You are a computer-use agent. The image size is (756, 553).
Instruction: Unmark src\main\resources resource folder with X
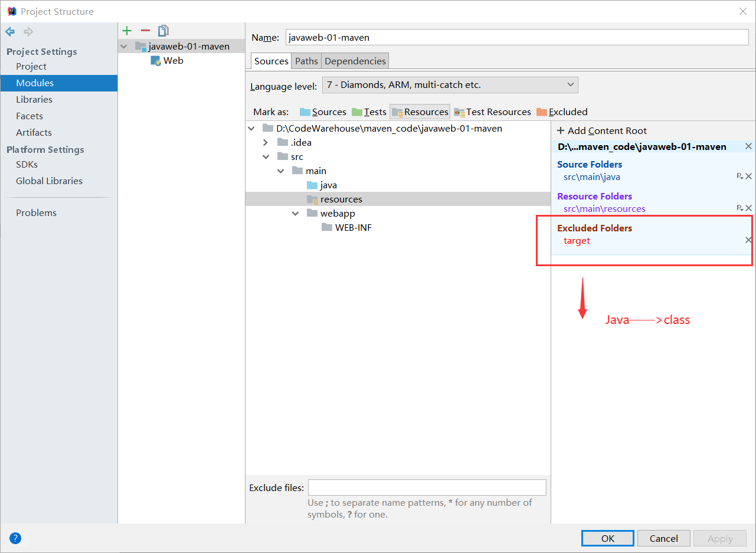(748, 208)
